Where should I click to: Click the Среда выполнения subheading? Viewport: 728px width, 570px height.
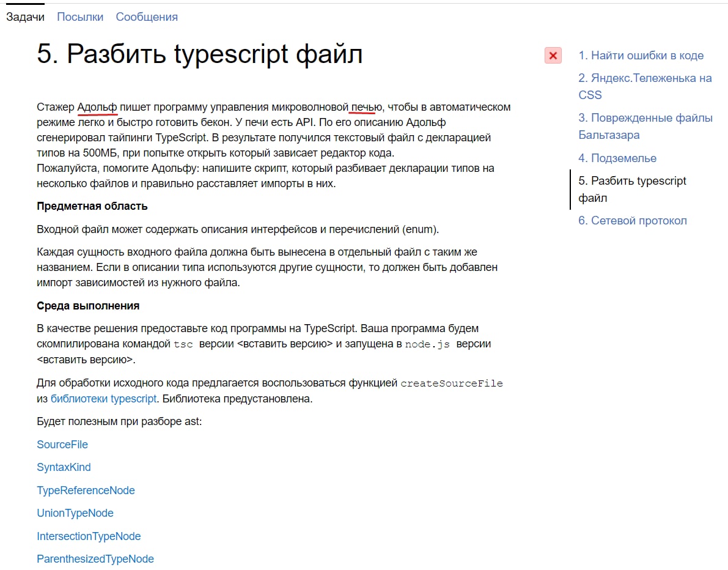click(88, 306)
